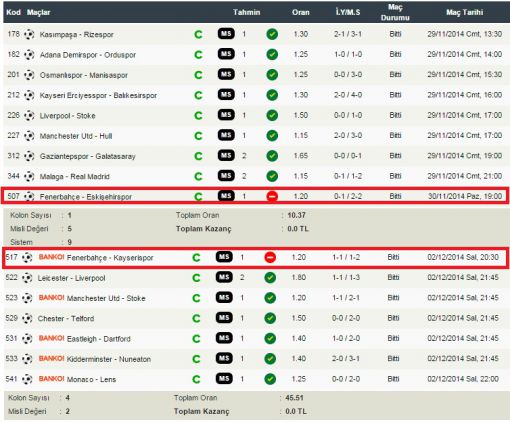Click Kolon Sayısı value 4
Viewport: 510px width, 422px height.
(67, 398)
